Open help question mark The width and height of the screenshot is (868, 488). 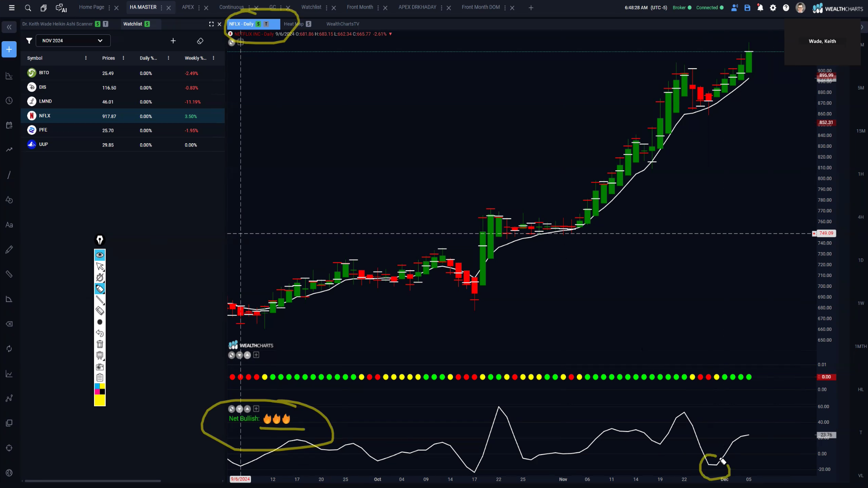[786, 8]
